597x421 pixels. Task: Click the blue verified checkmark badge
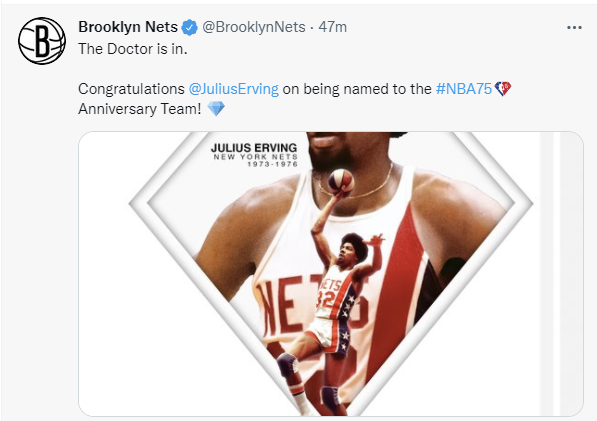[x=189, y=27]
